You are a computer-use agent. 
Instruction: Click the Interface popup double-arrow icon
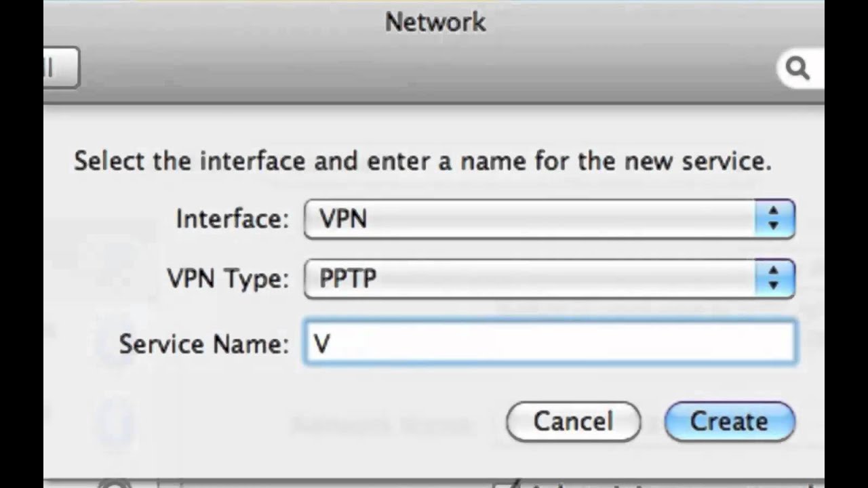774,219
